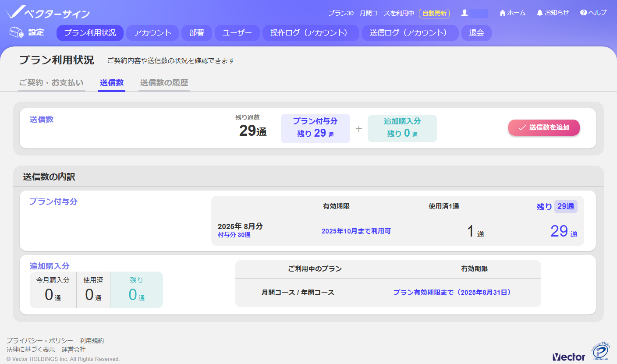Click the 送信数を追加 button
The image size is (617, 364).
coord(544,127)
